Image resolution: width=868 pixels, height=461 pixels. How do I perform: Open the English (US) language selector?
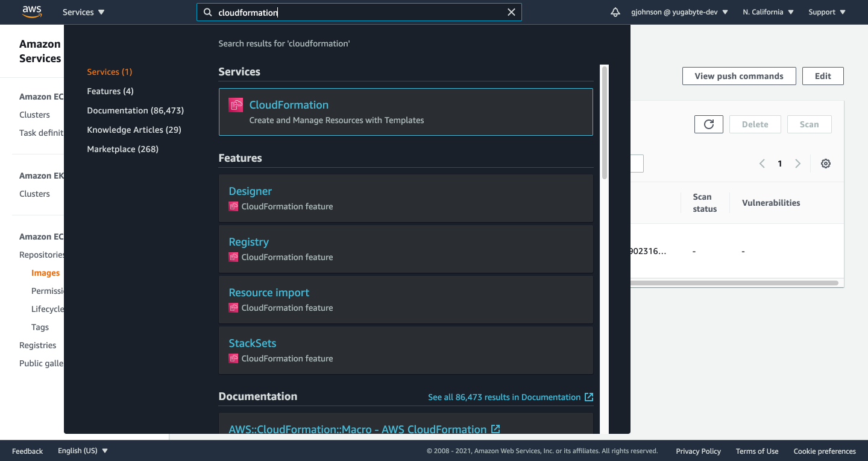pyautogui.click(x=83, y=451)
